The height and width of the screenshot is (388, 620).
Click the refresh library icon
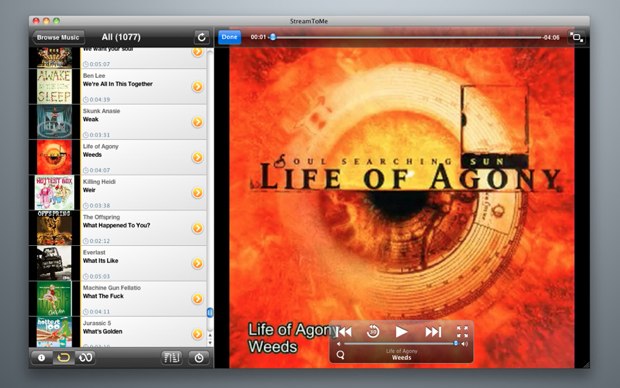[x=202, y=37]
